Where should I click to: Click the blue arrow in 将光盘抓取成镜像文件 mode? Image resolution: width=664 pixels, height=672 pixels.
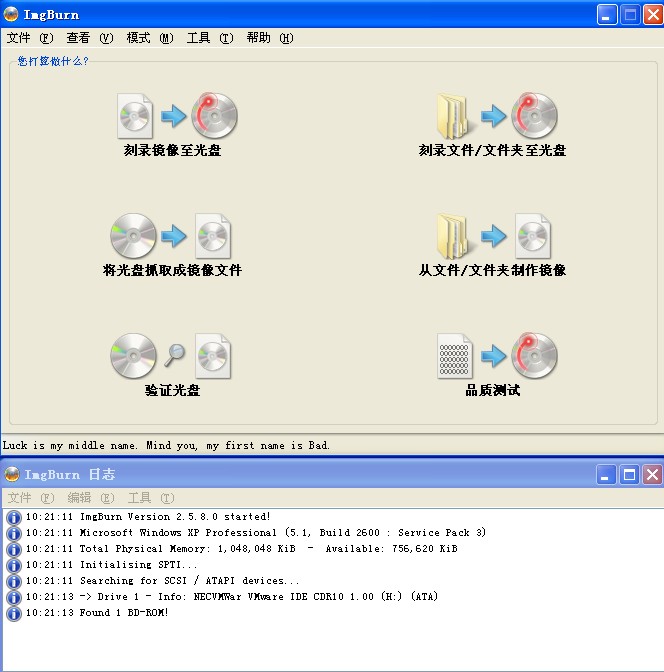point(174,236)
